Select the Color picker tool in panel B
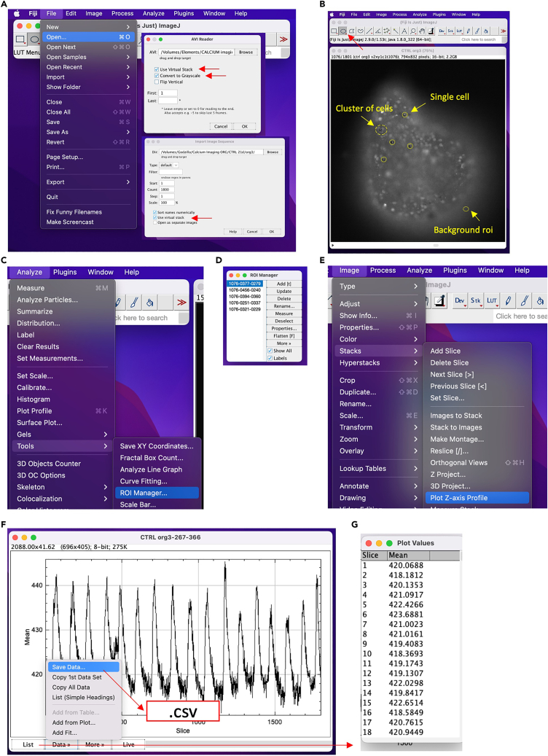The image size is (548, 756). pyautogui.click(x=431, y=31)
